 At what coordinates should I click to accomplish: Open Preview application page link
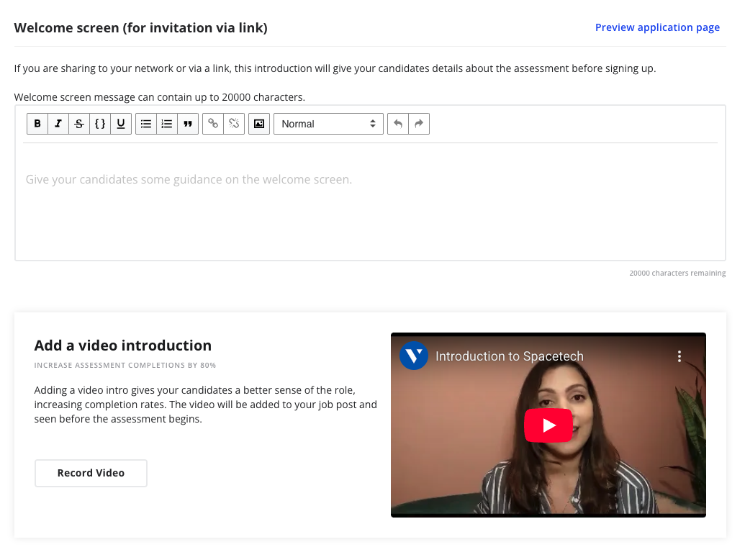coord(657,27)
